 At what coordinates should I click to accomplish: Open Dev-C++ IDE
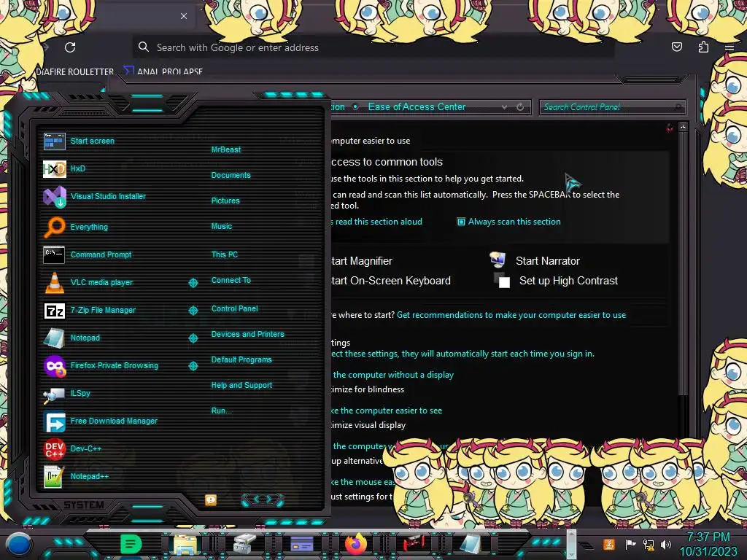click(54, 448)
